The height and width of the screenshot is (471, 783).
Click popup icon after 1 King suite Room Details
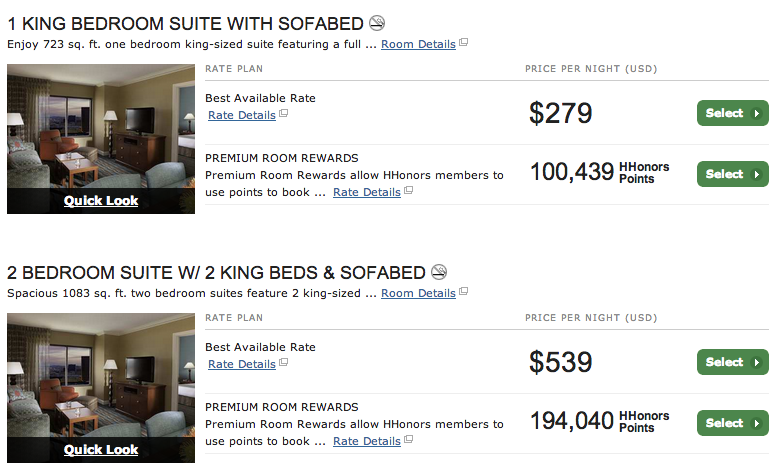pyautogui.click(x=463, y=44)
